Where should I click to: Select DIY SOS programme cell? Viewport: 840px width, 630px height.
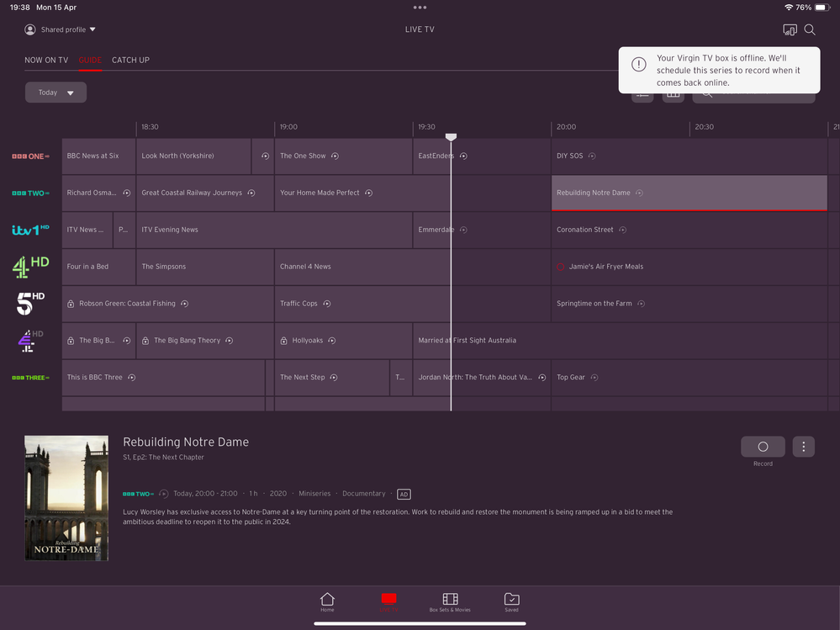click(689, 156)
